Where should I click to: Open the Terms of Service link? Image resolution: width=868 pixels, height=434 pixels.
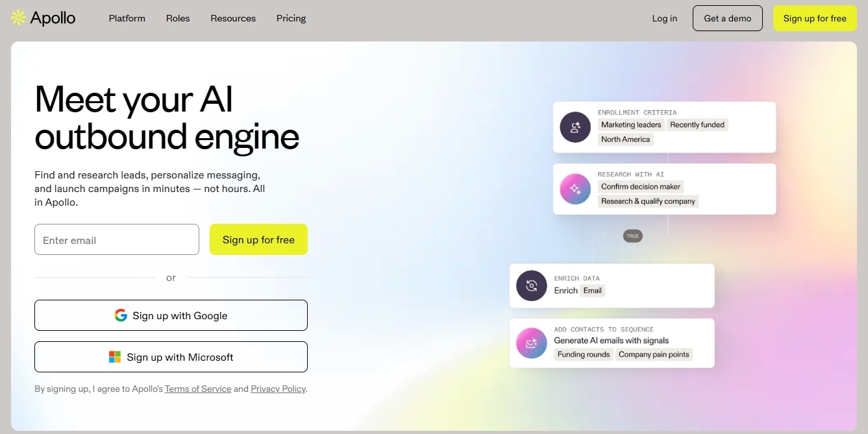(197, 389)
